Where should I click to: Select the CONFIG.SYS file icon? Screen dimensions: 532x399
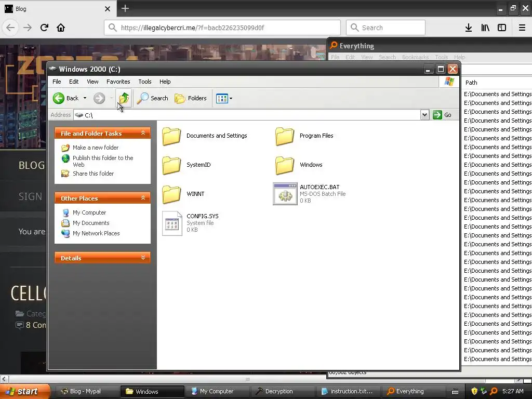[172, 223]
